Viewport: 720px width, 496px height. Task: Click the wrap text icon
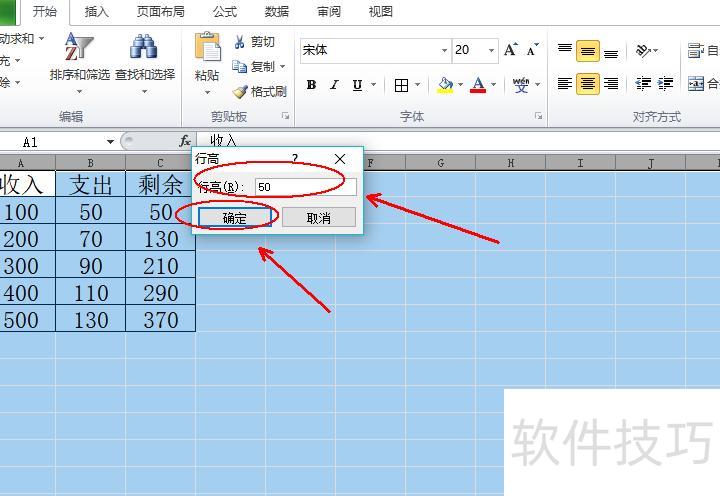click(x=696, y=50)
